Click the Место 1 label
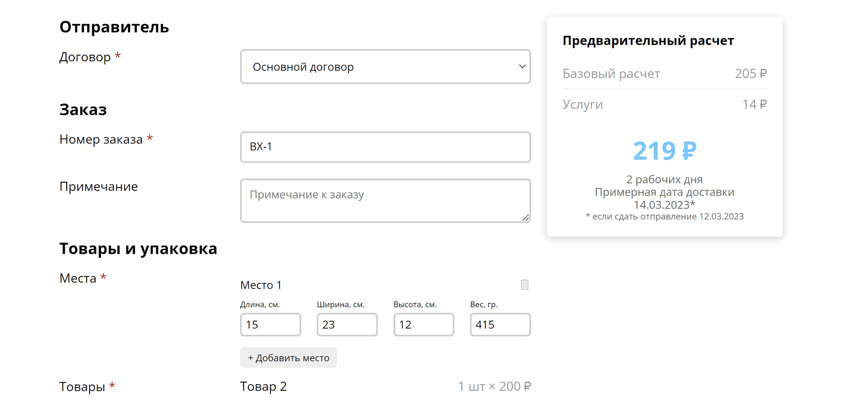The image size is (868, 415). 261,285
